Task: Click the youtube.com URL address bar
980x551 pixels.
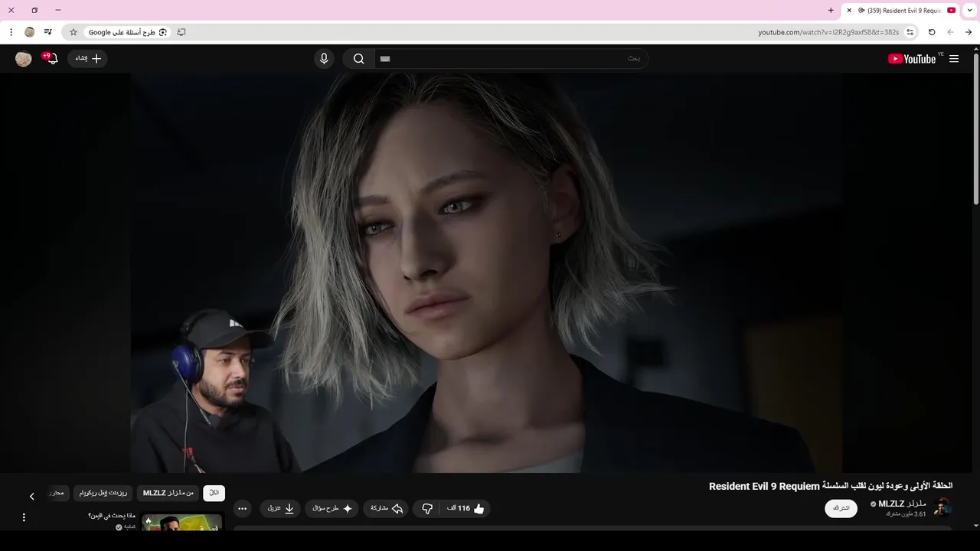Action: pyautogui.click(x=828, y=32)
